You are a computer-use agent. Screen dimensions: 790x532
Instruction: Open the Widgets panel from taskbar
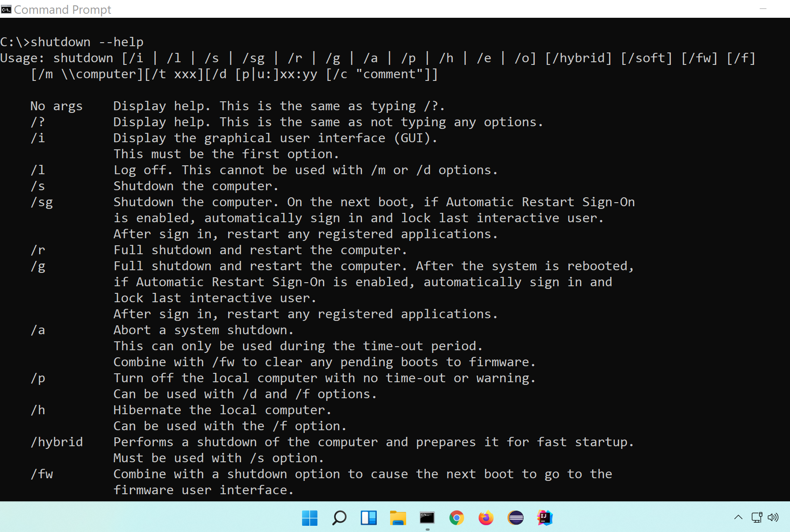tap(369, 518)
